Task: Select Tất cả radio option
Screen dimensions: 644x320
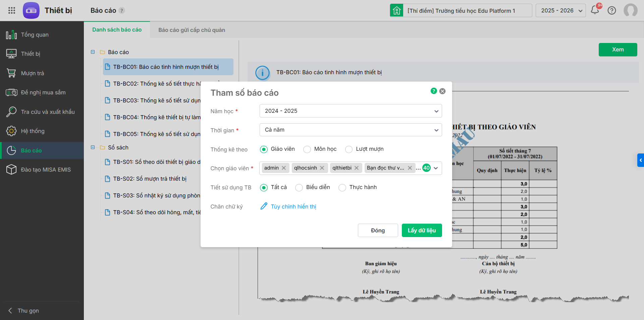Action: (x=264, y=187)
